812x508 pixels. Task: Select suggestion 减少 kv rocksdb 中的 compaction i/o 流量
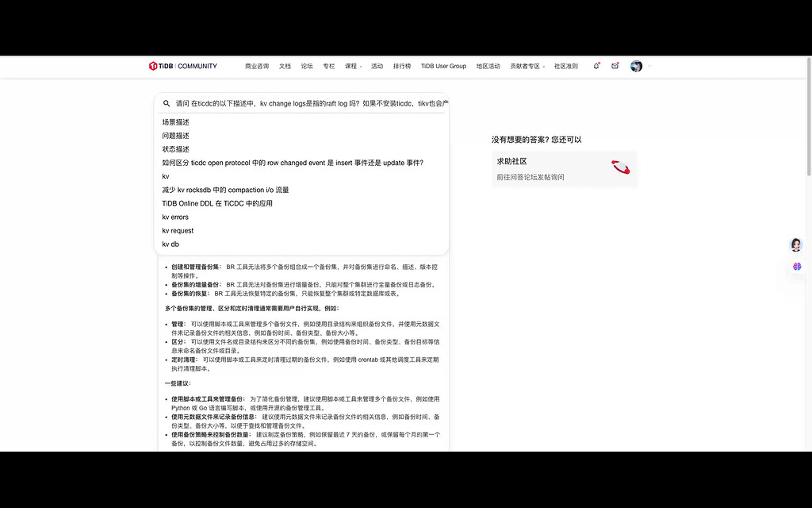click(226, 190)
